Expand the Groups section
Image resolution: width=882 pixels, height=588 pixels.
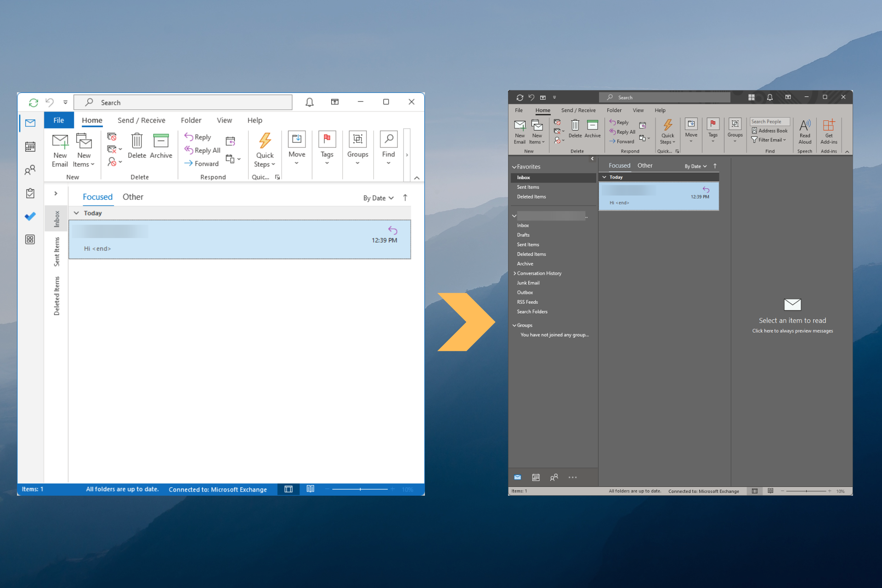pyautogui.click(x=515, y=324)
